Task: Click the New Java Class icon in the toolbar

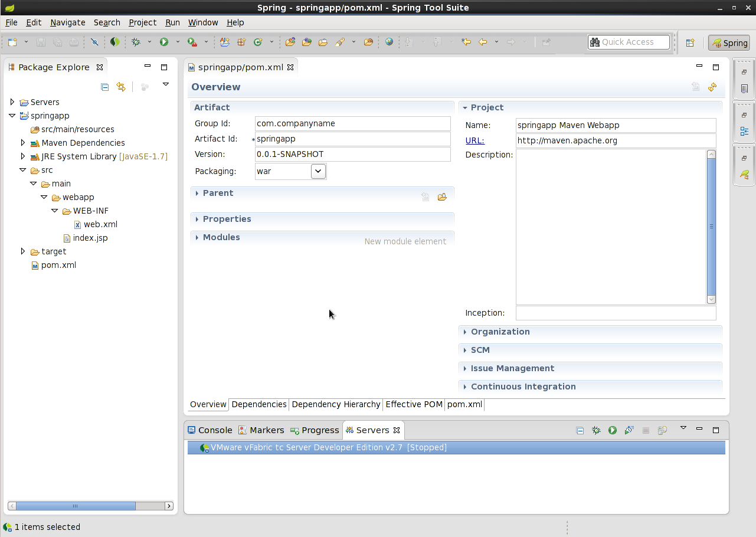Action: [x=258, y=42]
